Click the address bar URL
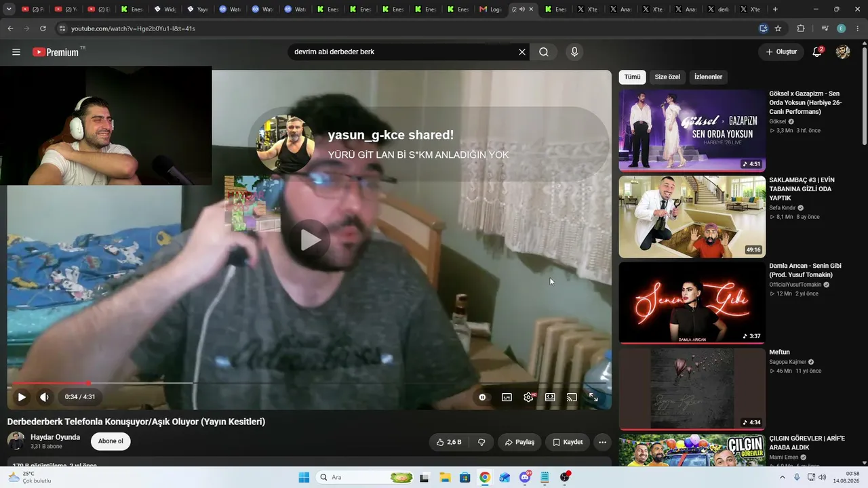Image resolution: width=868 pixels, height=488 pixels. [x=133, y=28]
